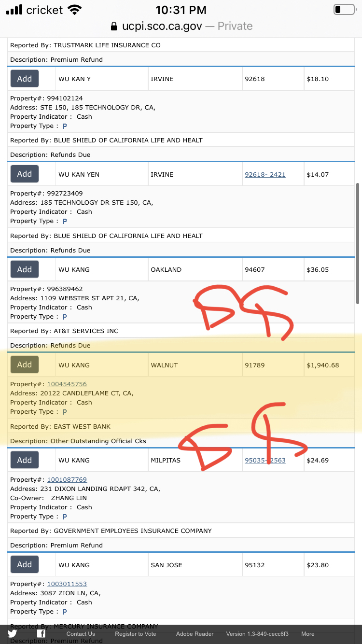Open Property Type P for property 992723409
Viewport: 362px width, 644px height.
pos(65,221)
